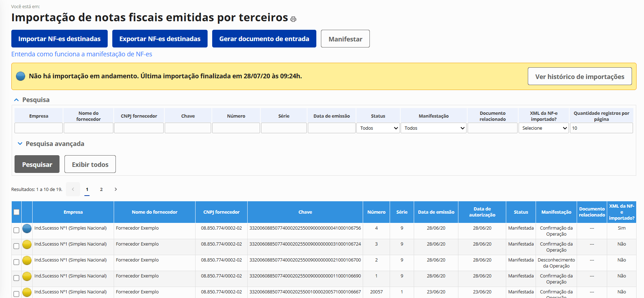
Task: Click yellow status ball for invoice number 2
Action: point(27,260)
